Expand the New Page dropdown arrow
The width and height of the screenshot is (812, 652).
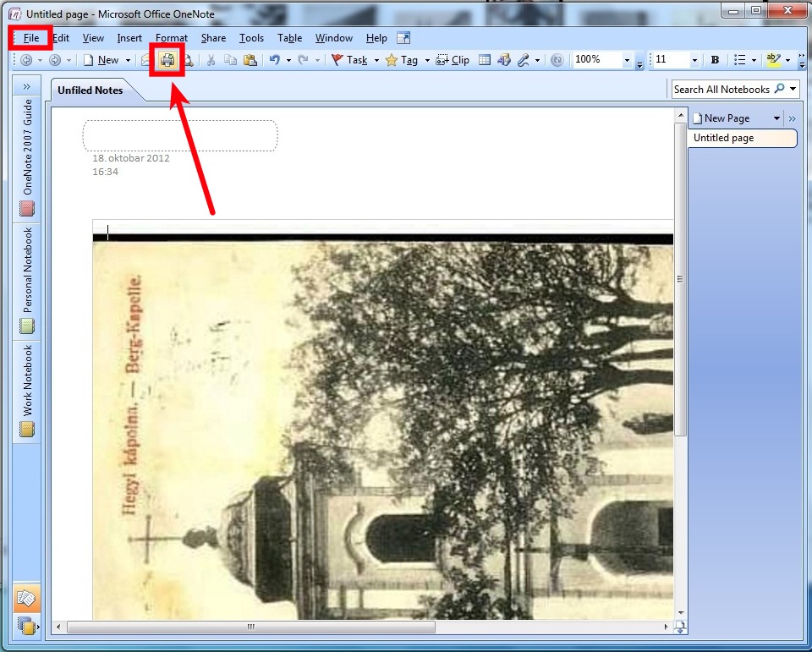tap(776, 118)
